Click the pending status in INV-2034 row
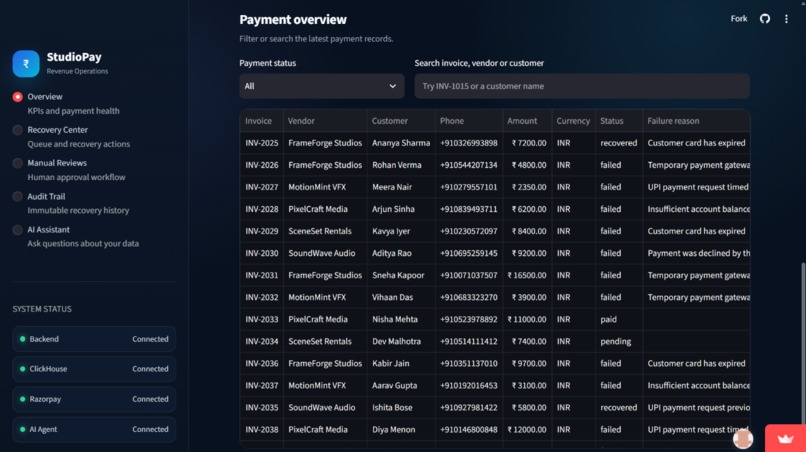This screenshot has height=452, width=806. pyautogui.click(x=618, y=341)
